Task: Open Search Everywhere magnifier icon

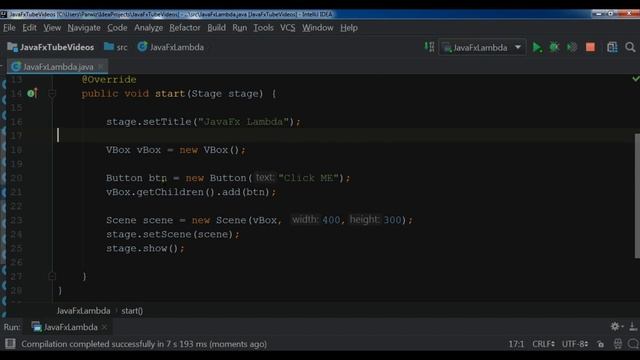Action: pos(630,47)
